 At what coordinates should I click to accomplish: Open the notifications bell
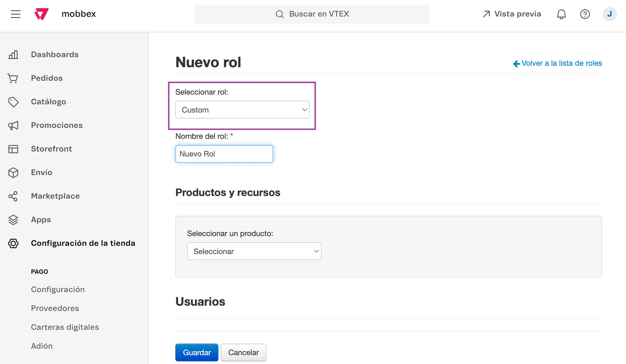pos(561,14)
